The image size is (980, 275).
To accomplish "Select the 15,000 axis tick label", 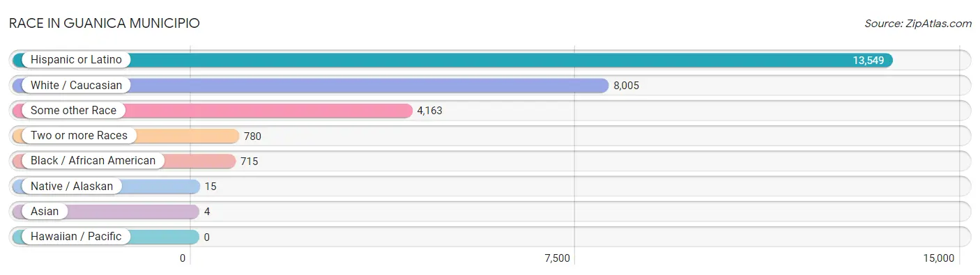I will (x=938, y=258).
